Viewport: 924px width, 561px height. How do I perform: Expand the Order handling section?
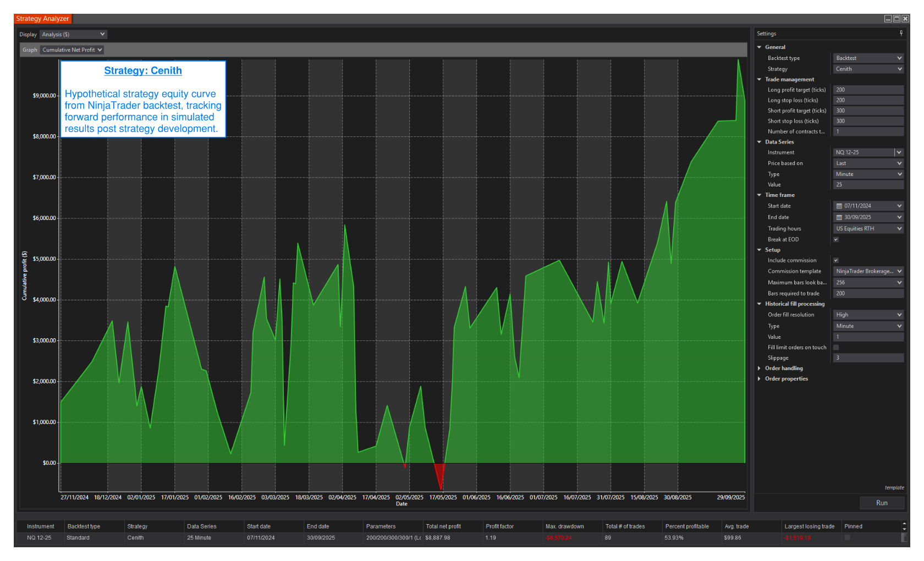tap(760, 369)
